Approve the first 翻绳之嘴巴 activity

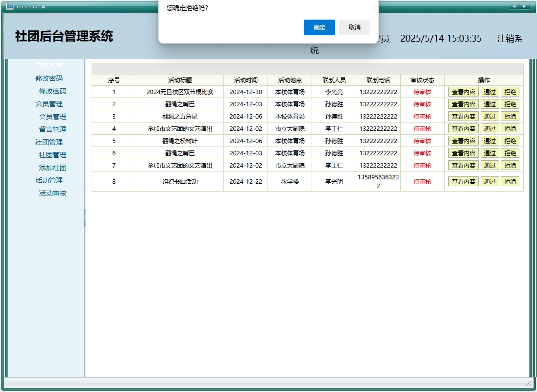tap(489, 104)
